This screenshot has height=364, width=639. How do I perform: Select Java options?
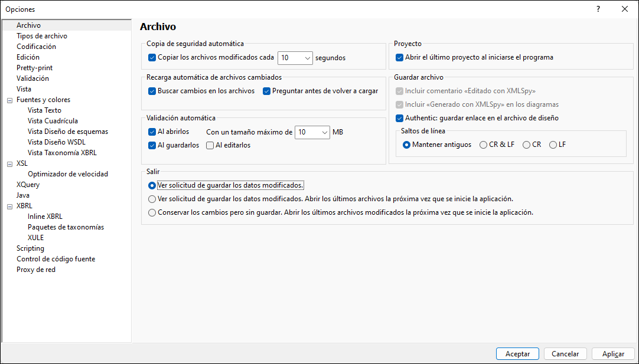click(23, 195)
